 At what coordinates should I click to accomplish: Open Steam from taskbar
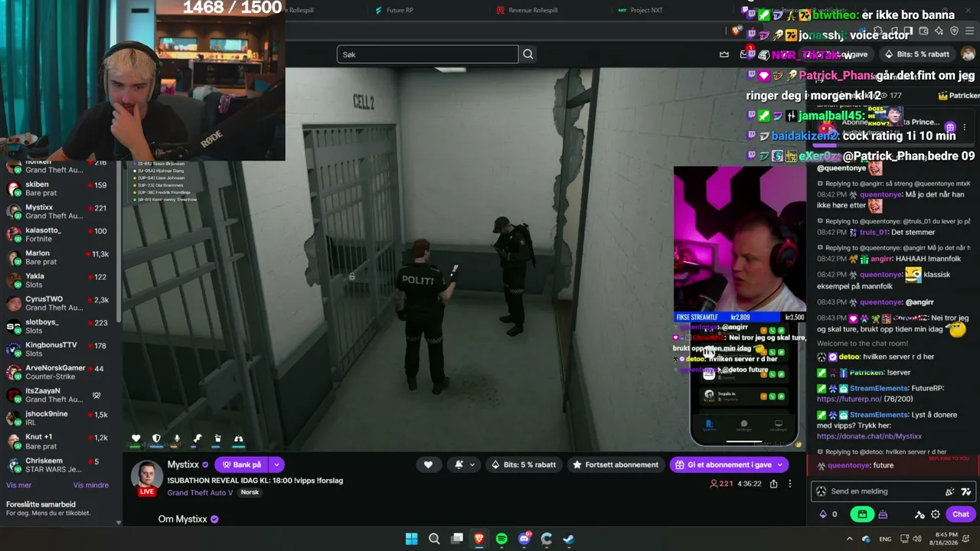point(569,539)
